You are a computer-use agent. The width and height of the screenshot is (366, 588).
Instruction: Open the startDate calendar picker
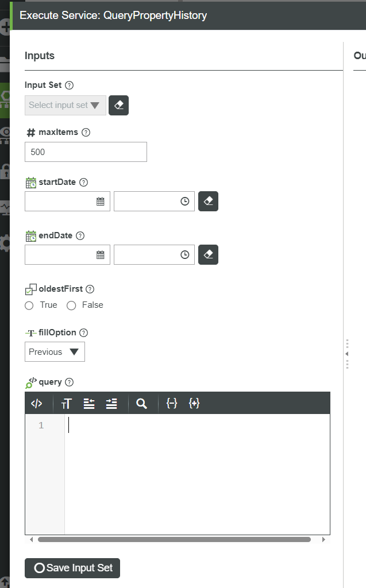coord(100,201)
